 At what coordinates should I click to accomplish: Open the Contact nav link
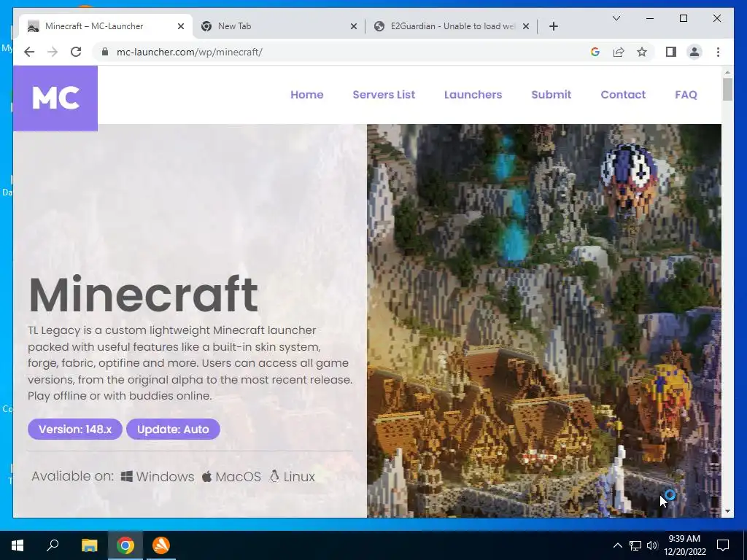(623, 95)
